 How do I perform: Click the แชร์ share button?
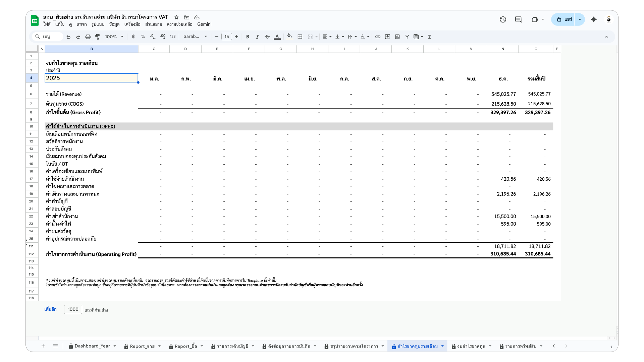click(564, 19)
